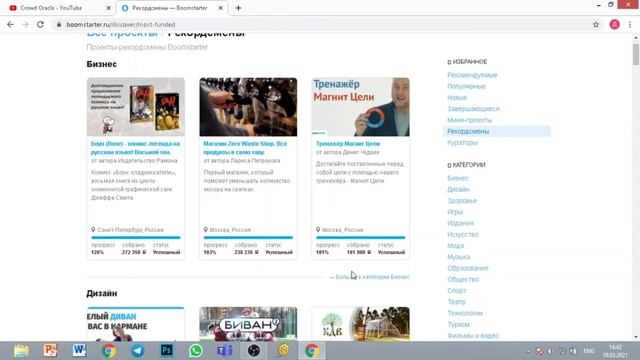Choose Театр category
This screenshot has width=640, height=360.
pos(456,302)
